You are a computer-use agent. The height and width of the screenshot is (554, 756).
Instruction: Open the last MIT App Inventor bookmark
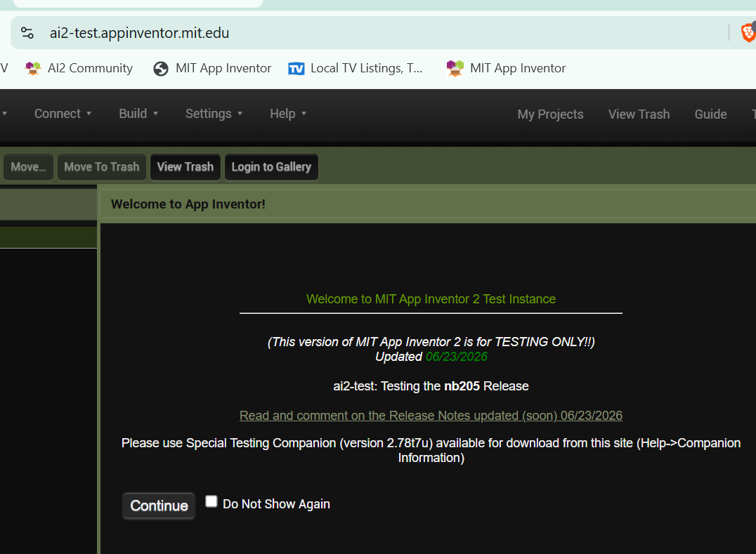pyautogui.click(x=506, y=68)
